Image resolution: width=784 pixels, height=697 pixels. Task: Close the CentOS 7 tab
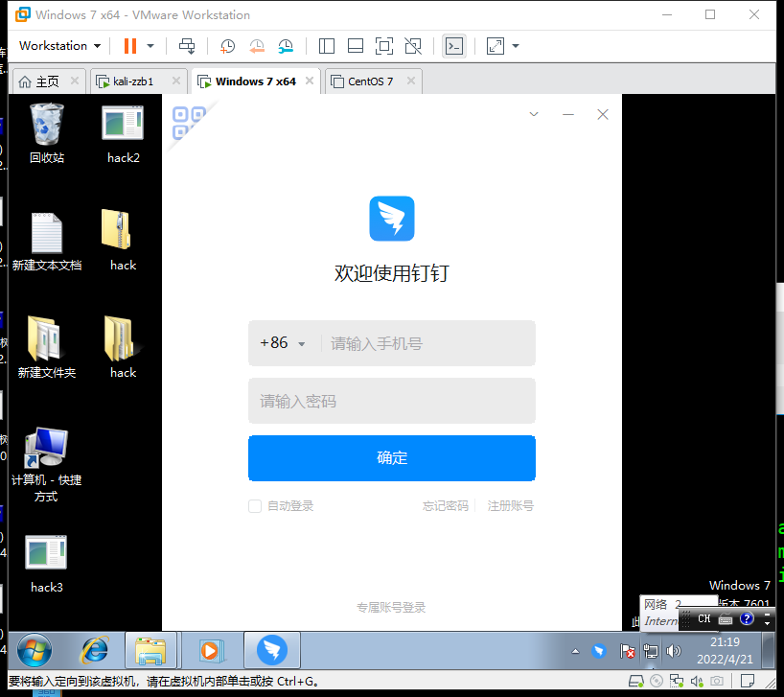[411, 81]
